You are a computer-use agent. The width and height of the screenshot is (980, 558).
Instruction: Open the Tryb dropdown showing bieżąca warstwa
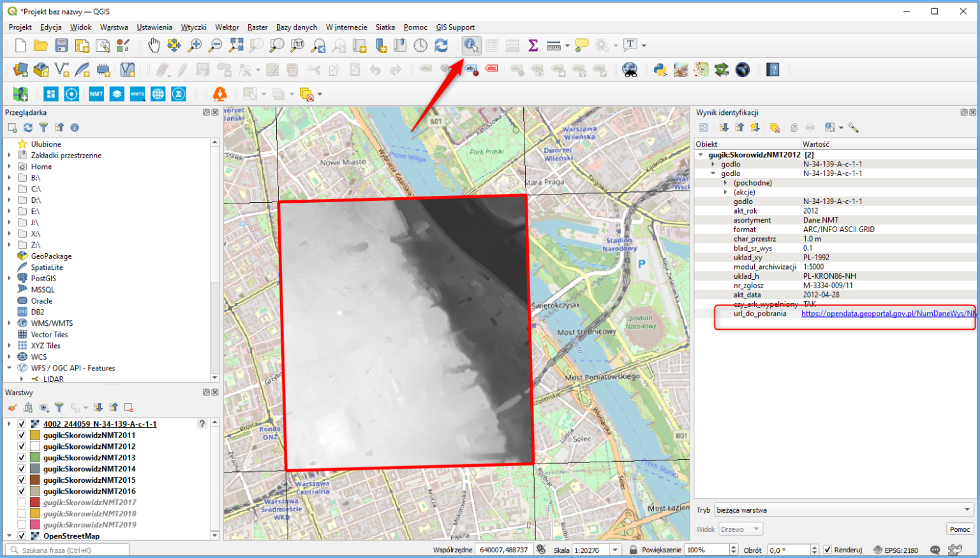pyautogui.click(x=842, y=510)
